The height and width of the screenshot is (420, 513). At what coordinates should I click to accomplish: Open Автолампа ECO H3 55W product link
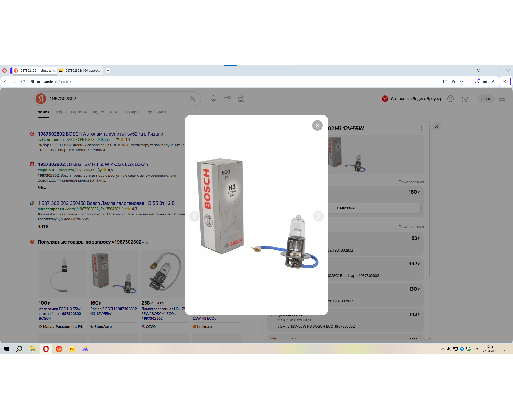pos(60,314)
